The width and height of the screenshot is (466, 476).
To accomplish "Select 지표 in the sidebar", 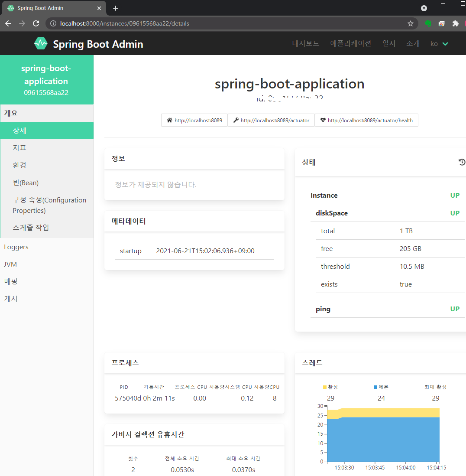I will pyautogui.click(x=47, y=148).
